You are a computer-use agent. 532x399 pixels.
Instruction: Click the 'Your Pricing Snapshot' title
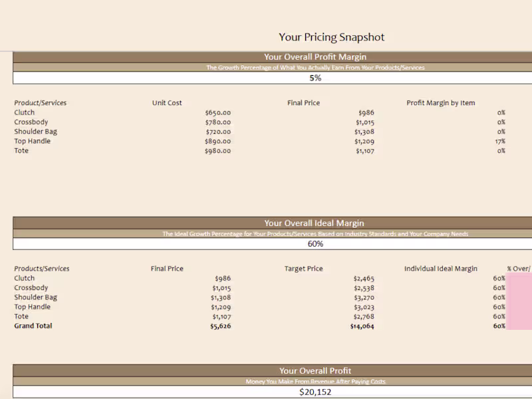pyautogui.click(x=331, y=37)
